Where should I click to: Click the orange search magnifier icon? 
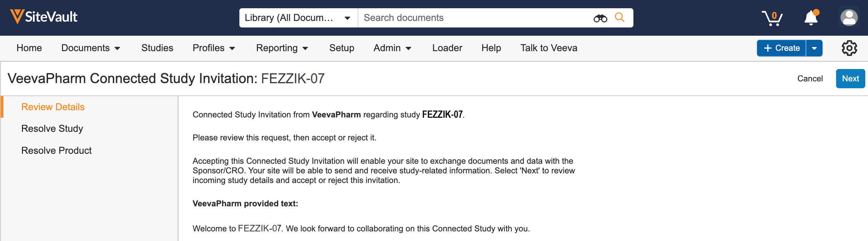click(x=619, y=17)
